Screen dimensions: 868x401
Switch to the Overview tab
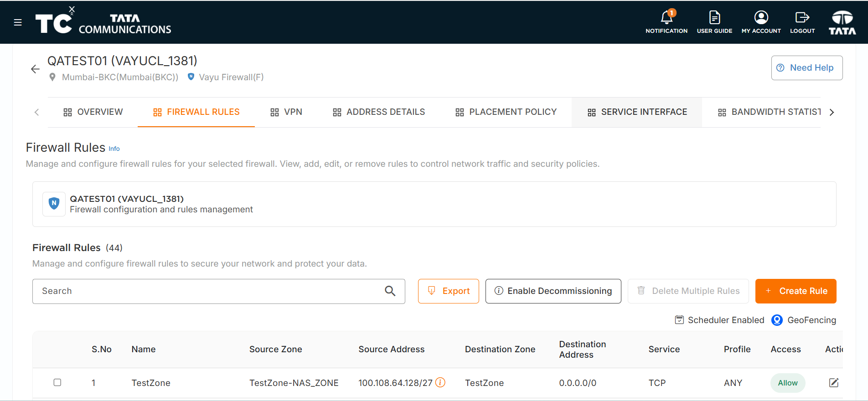coord(93,112)
